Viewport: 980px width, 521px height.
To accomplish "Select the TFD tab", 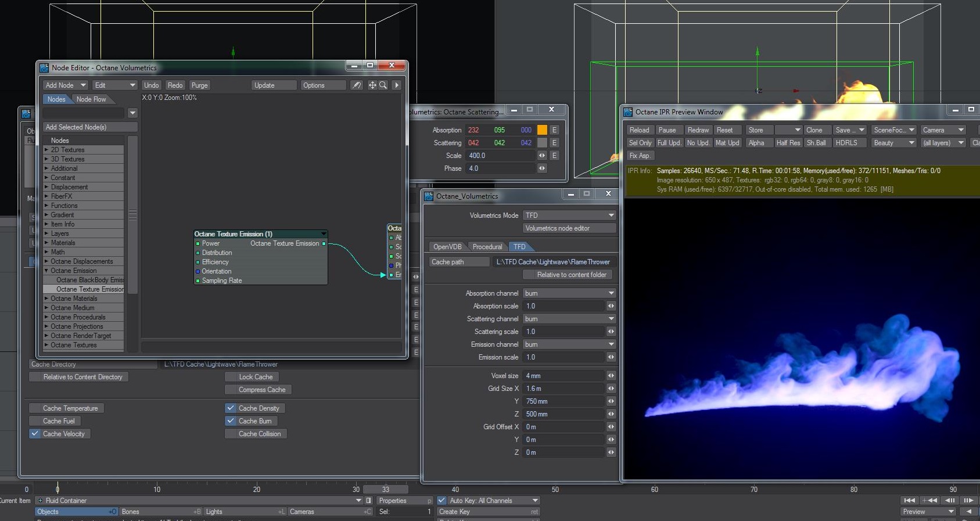I will coord(519,247).
